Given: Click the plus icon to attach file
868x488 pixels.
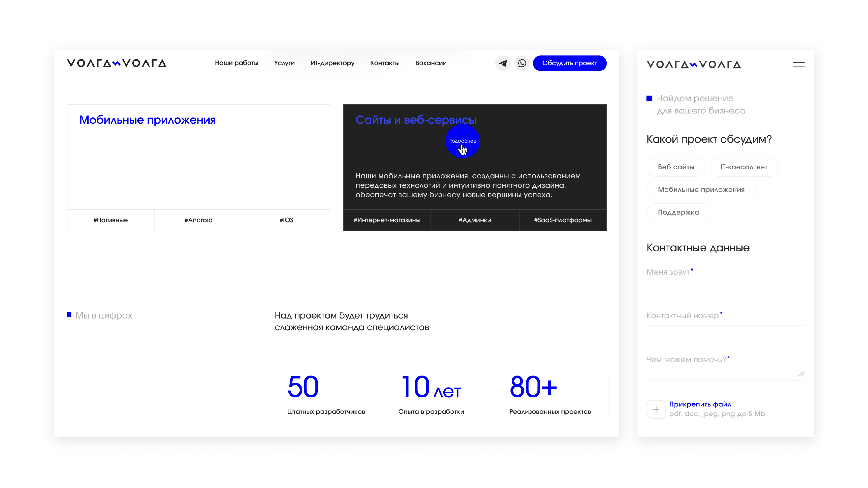Looking at the screenshot, I should 656,409.
